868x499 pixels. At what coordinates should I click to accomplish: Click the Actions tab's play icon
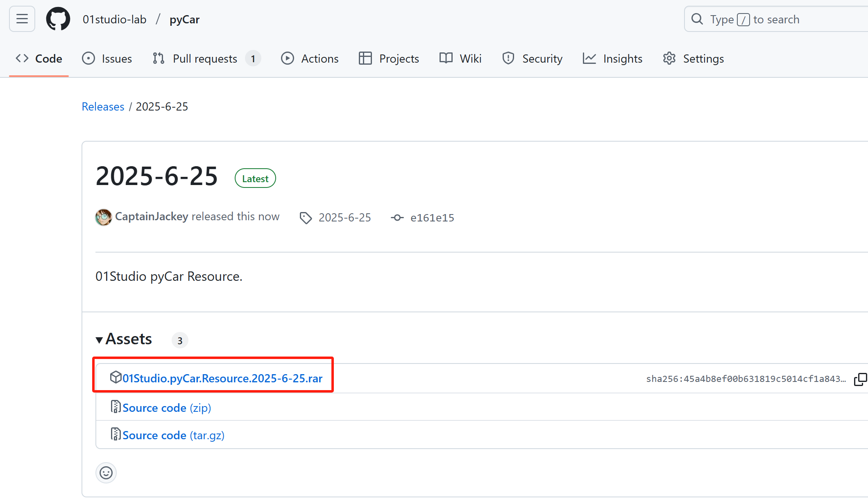tap(288, 59)
